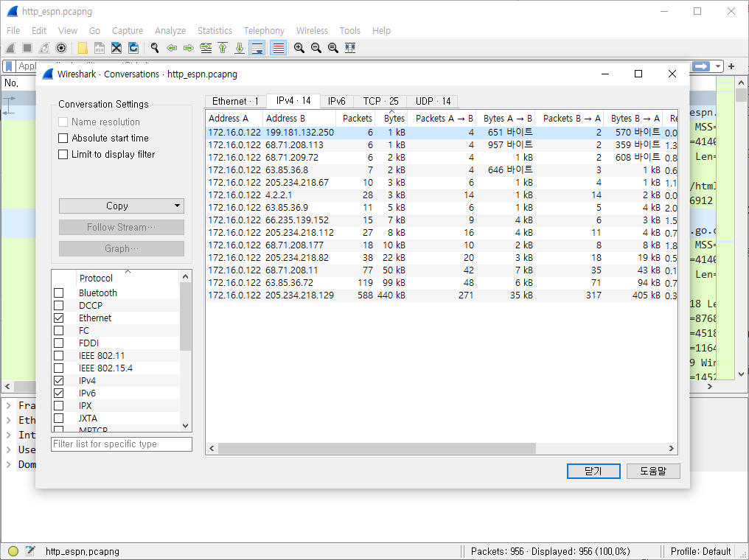Expand the Dom... tree row in main window

(x=9, y=464)
